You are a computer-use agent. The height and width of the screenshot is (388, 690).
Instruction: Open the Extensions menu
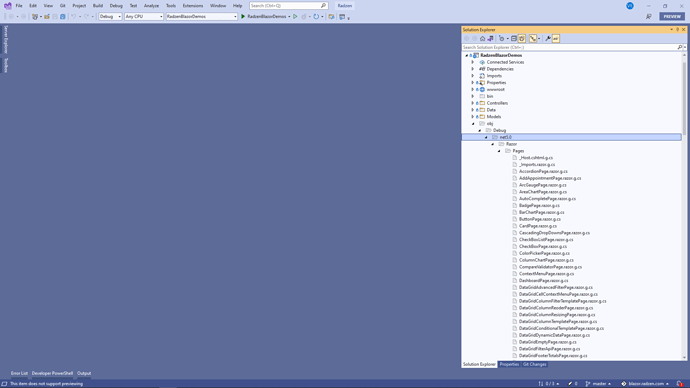click(193, 6)
